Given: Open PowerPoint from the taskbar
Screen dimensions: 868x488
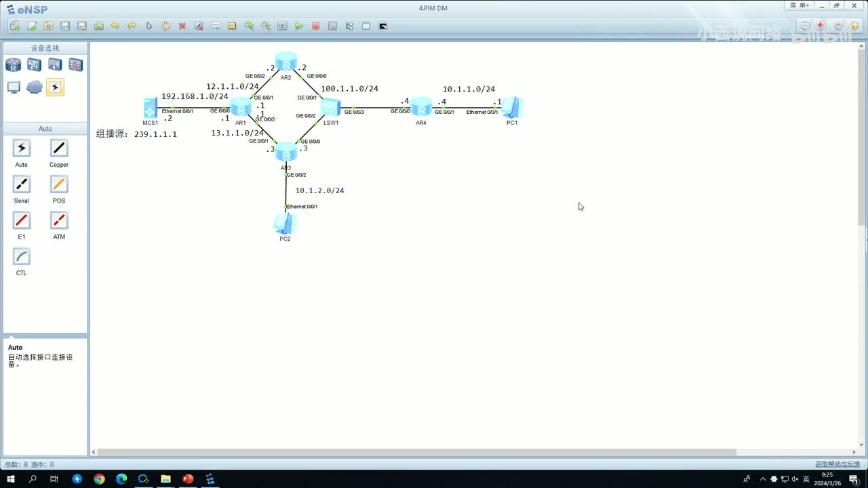Looking at the screenshot, I should (188, 479).
